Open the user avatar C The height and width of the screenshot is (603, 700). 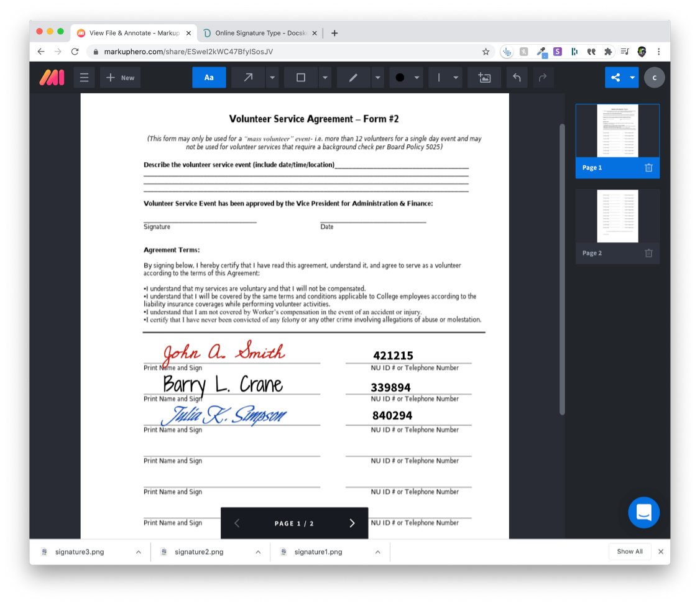point(655,78)
